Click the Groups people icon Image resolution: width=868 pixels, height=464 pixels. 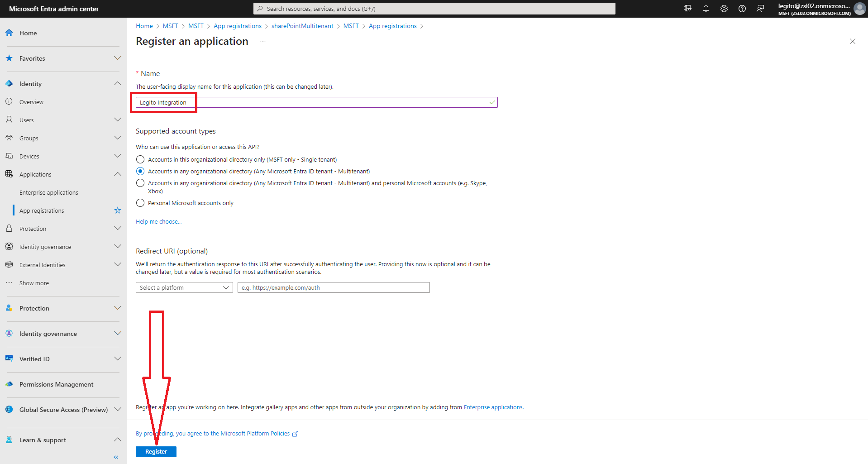tap(9, 138)
